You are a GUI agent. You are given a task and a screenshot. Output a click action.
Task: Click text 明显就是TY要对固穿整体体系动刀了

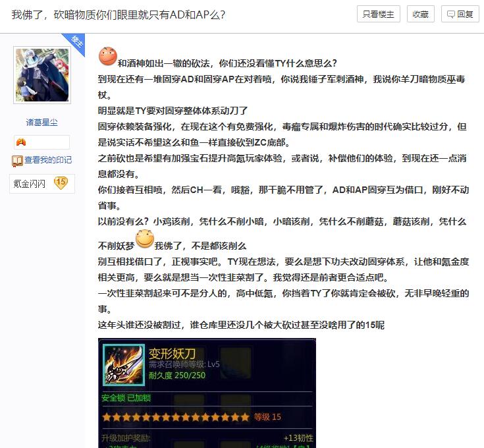click(173, 111)
